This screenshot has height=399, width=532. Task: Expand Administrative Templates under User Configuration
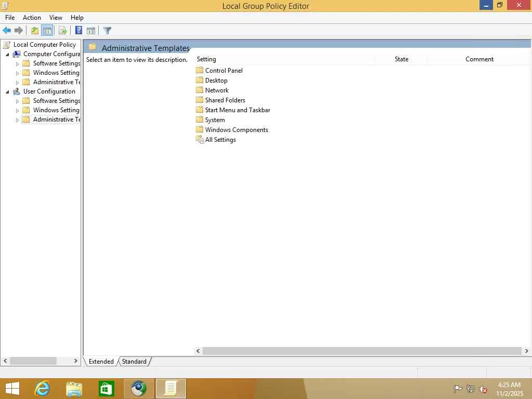tap(17, 120)
